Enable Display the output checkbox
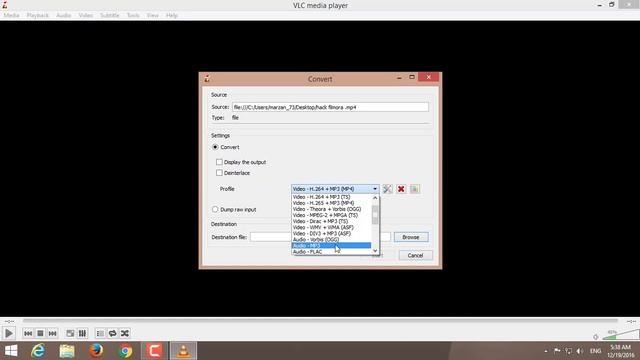 click(219, 162)
